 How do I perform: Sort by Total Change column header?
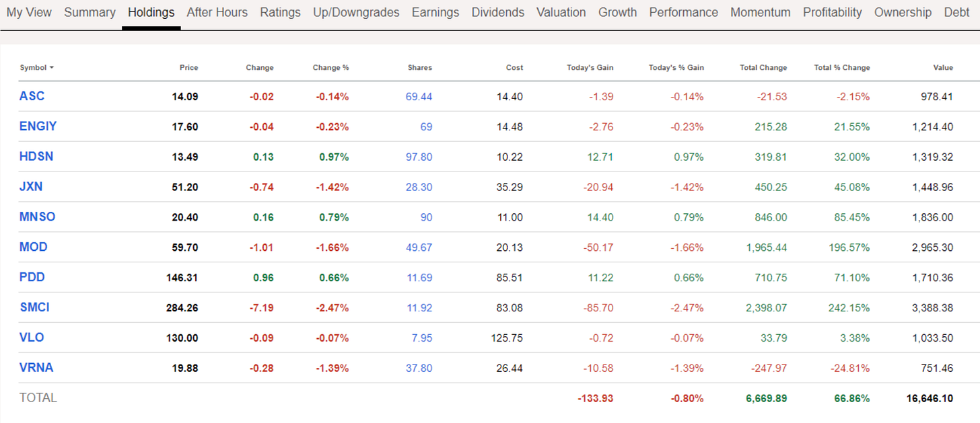point(763,67)
